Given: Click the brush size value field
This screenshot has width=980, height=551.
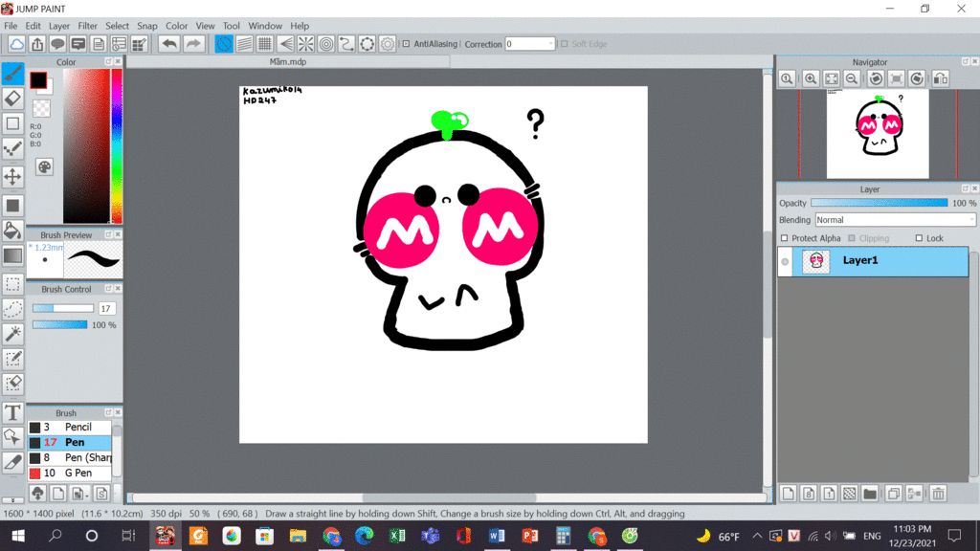Looking at the screenshot, I should coord(106,309).
